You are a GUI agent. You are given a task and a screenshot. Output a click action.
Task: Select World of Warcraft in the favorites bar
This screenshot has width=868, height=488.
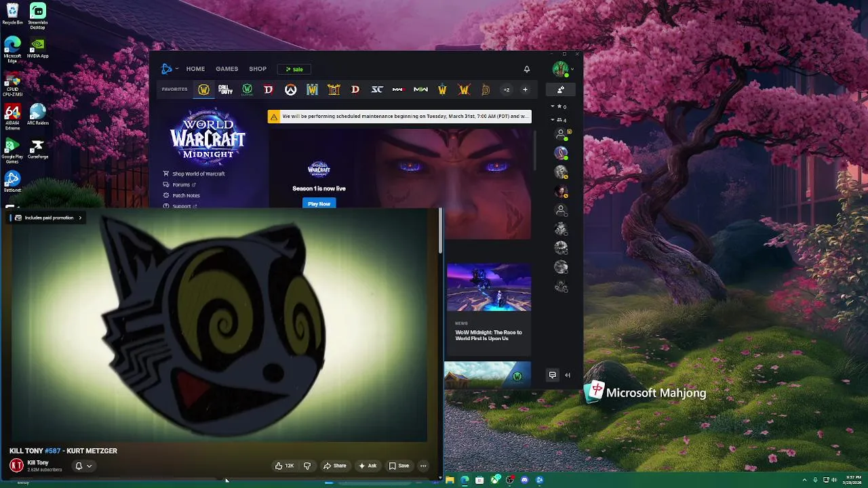click(x=203, y=89)
